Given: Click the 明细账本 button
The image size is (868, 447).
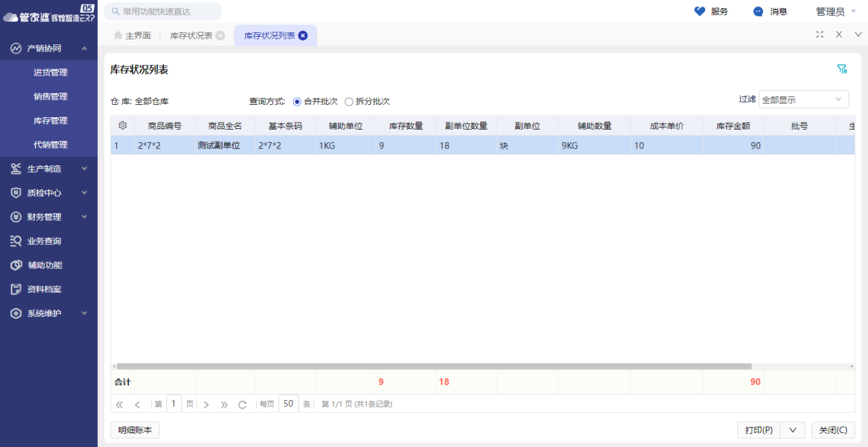Looking at the screenshot, I should pyautogui.click(x=134, y=430).
